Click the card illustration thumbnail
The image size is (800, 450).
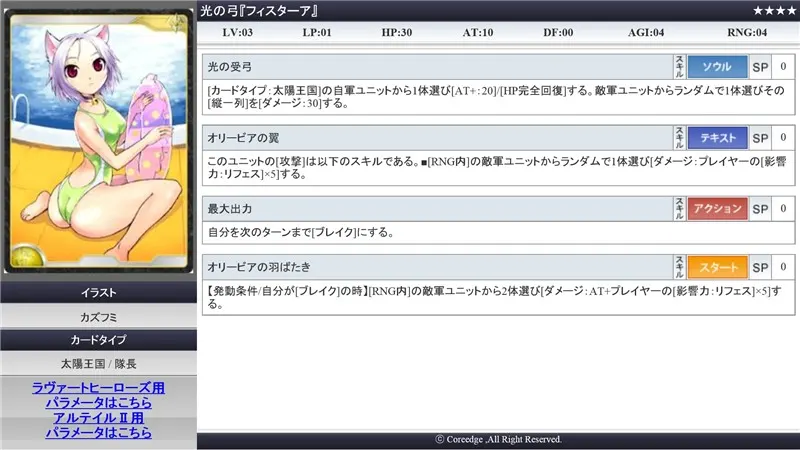pos(98,140)
